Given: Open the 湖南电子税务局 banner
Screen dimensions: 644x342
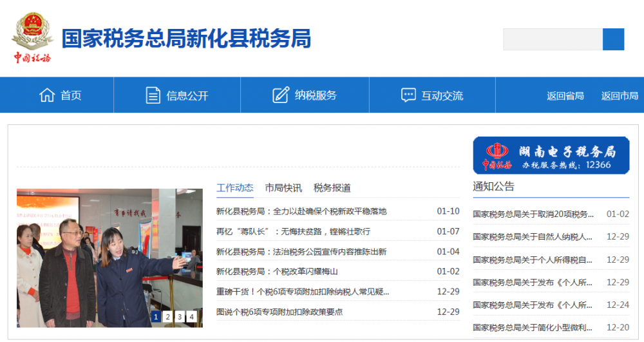Looking at the screenshot, I should (x=551, y=155).
